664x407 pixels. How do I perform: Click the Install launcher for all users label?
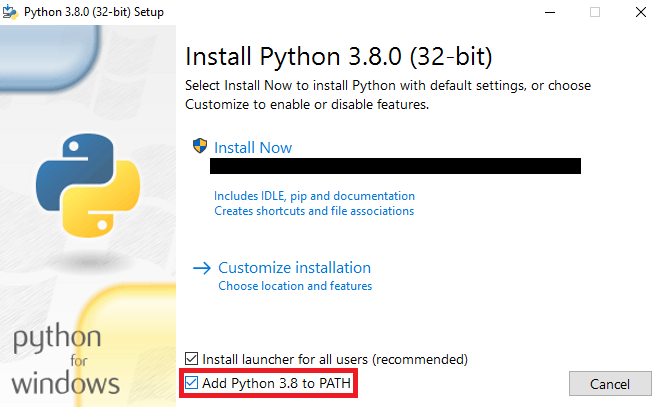pos(335,360)
